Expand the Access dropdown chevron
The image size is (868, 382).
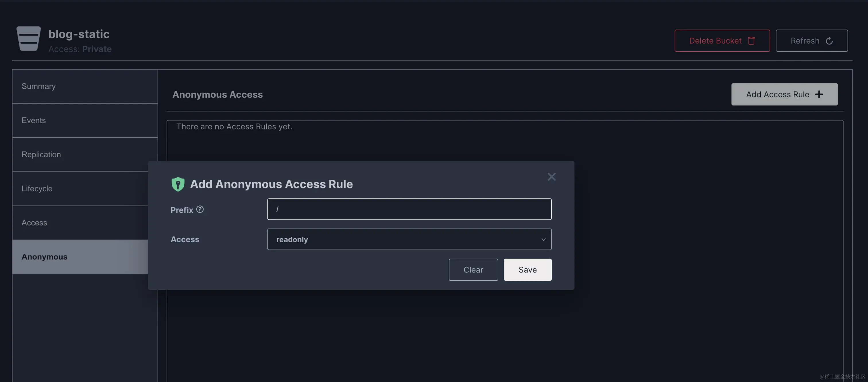click(544, 240)
